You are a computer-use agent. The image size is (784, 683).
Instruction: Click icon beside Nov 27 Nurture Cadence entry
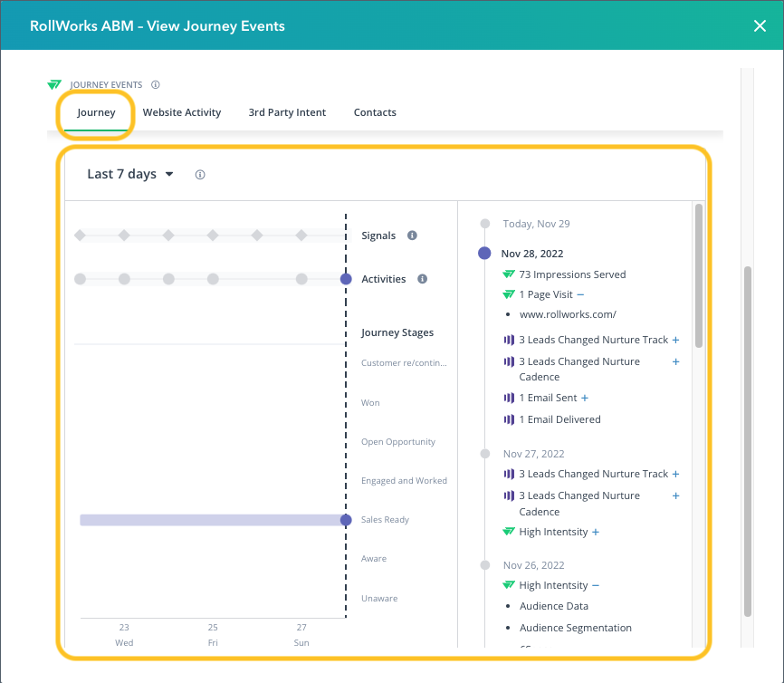point(509,495)
